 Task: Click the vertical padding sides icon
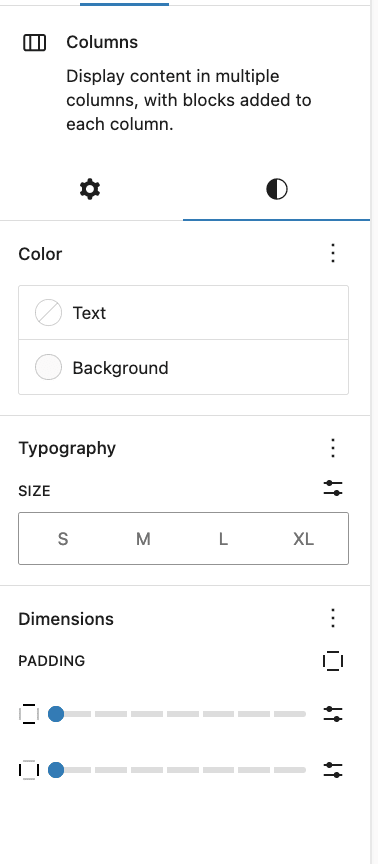point(29,714)
